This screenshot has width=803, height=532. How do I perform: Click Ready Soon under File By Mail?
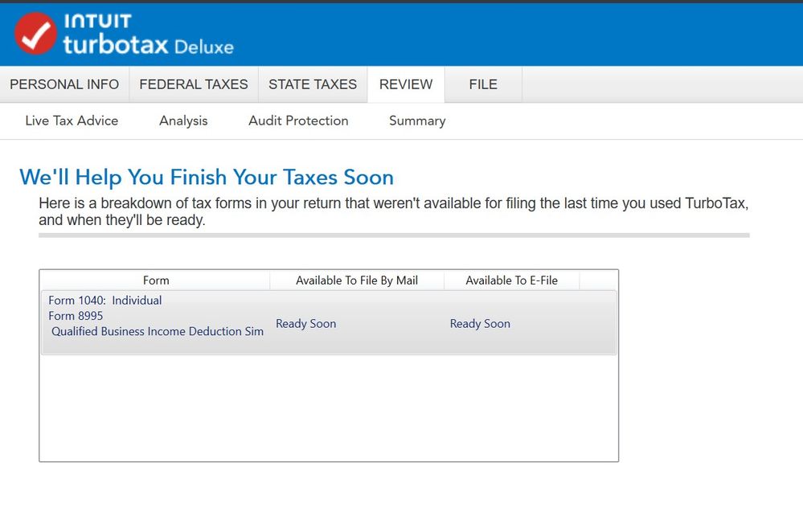(x=306, y=324)
